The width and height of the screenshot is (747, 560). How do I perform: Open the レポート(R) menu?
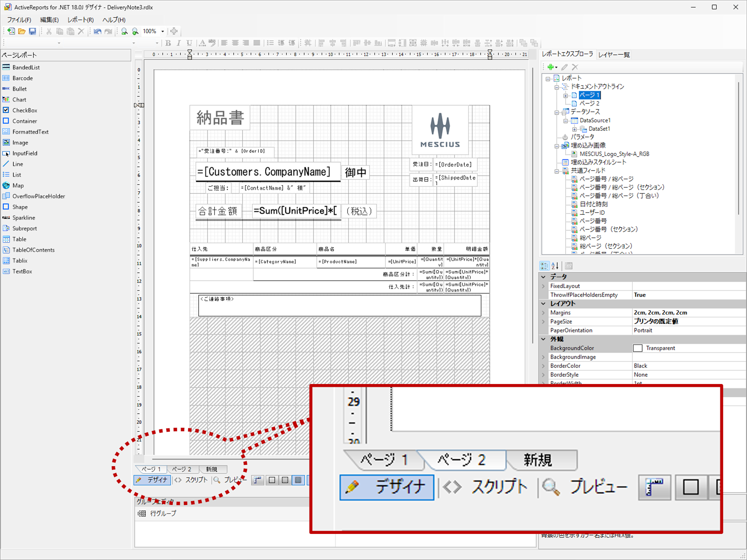[x=80, y=20]
